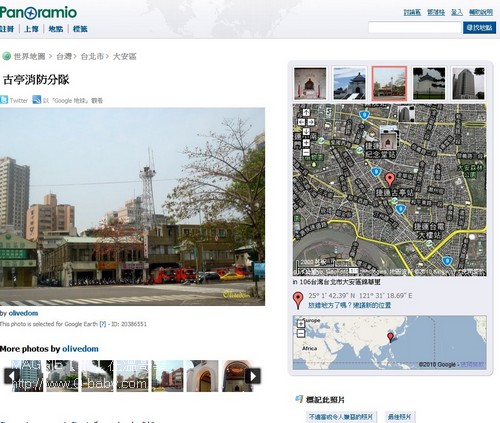Screen dimensions: 500x423
Task: Open the white arch thumbnail in the bottom strip
Action: (202, 376)
